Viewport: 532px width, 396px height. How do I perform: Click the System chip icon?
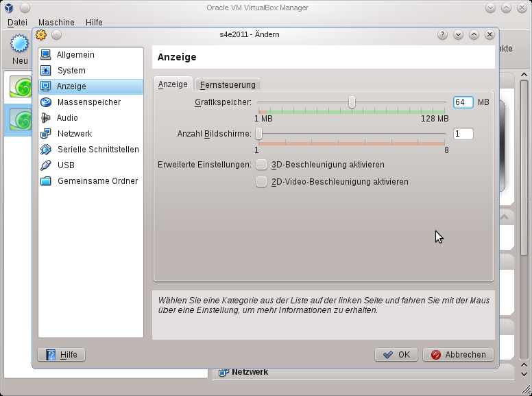tap(46, 70)
